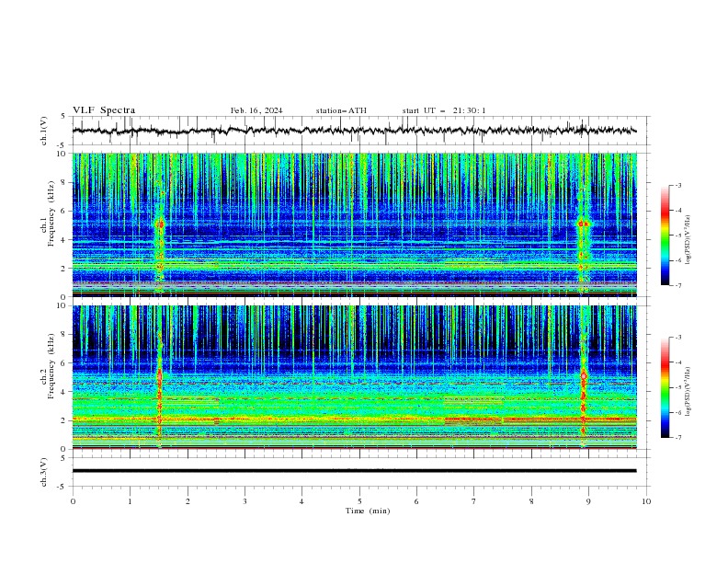Click the "VLF Spectra" plot title

coord(104,110)
